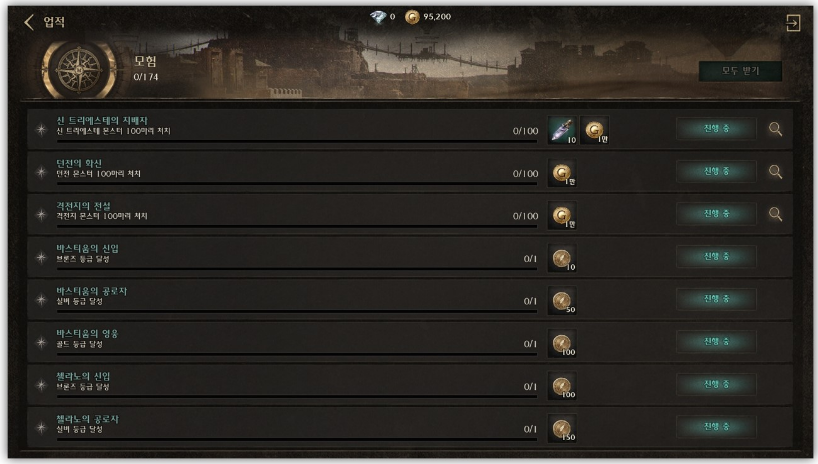Screen dimensions: 818x464
Task: Click progress bar of 신 트리에스테의 지배자
Action: pyautogui.click(x=297, y=141)
